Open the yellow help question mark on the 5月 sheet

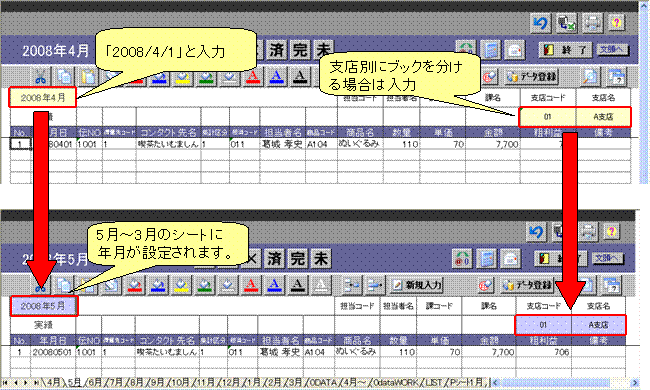(612, 232)
